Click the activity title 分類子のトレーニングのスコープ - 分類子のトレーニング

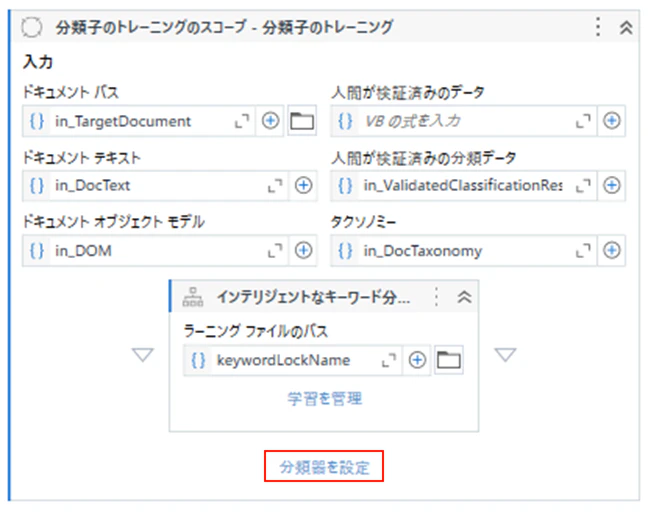click(224, 28)
